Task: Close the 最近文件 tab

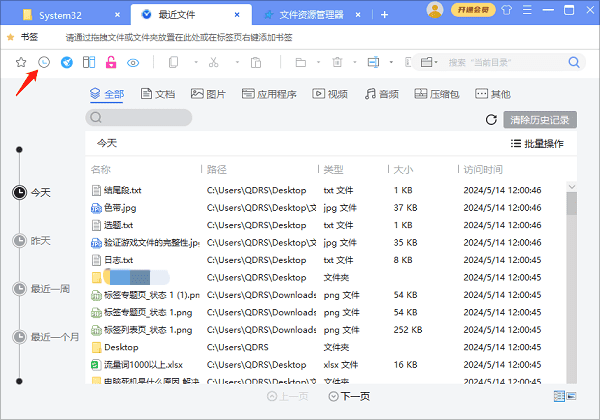Action: tap(237, 15)
